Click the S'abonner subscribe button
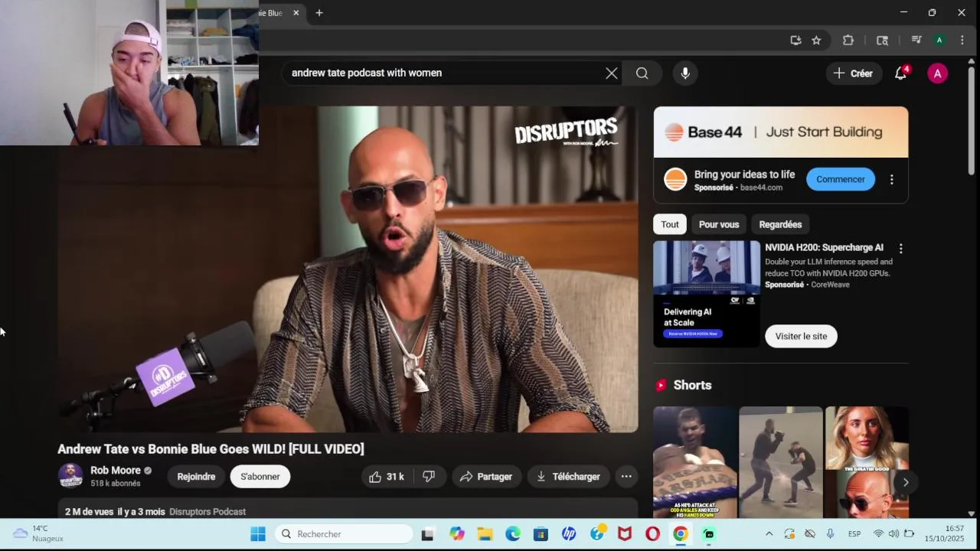This screenshot has height=551, width=980. (260, 477)
